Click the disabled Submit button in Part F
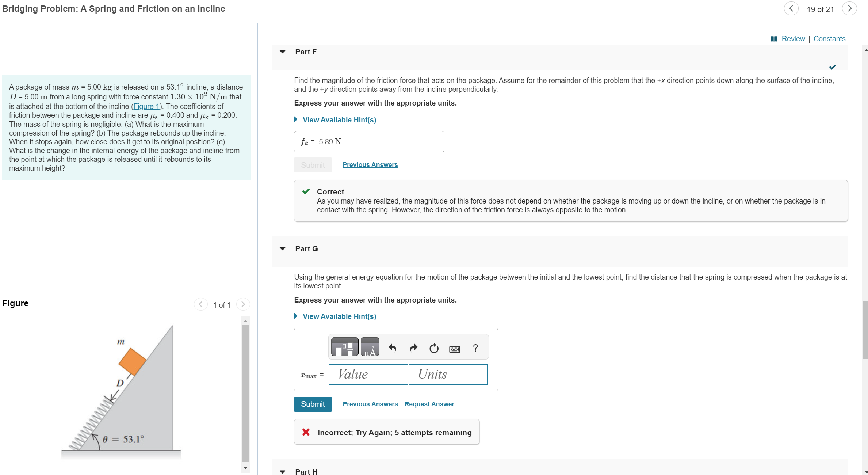The image size is (868, 475). [x=313, y=165]
